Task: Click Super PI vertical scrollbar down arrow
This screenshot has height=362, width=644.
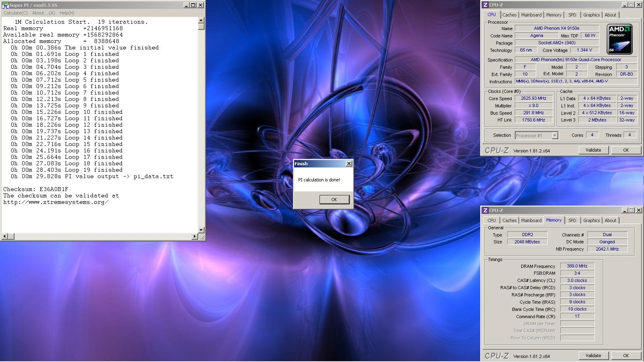Action: pyautogui.click(x=201, y=230)
